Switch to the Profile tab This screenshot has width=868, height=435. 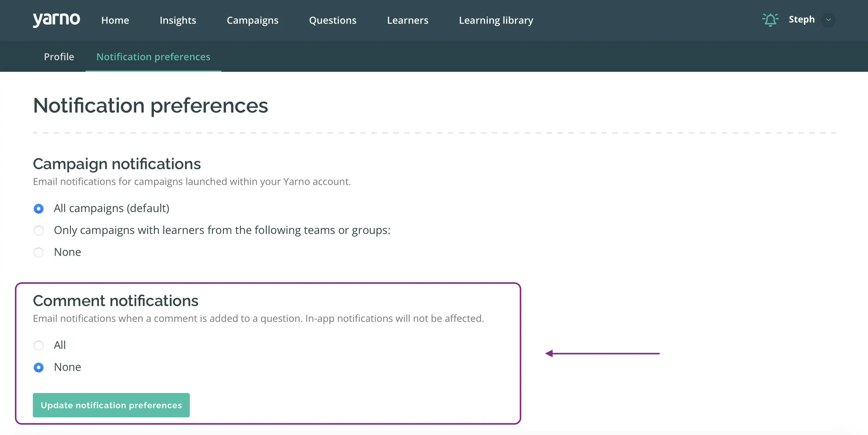click(x=59, y=57)
